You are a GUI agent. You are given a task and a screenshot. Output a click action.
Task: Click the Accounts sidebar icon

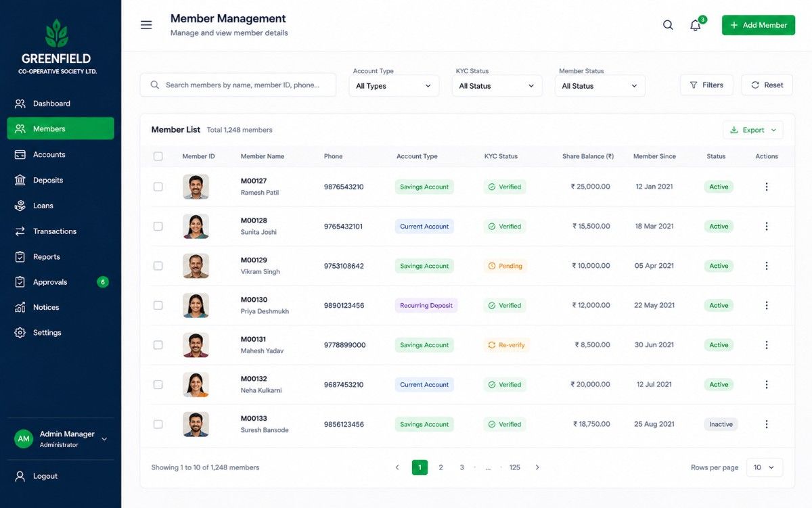point(20,154)
